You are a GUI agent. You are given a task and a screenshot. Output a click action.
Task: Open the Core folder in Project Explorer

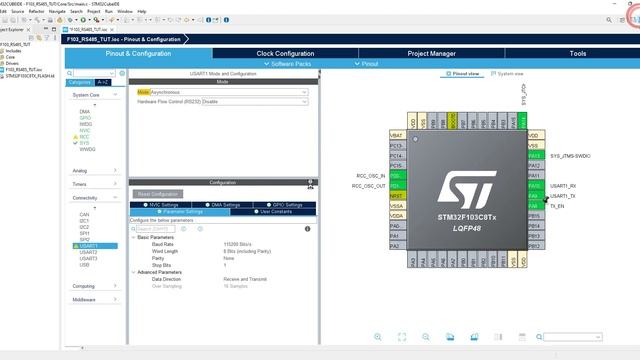[x=10, y=57]
